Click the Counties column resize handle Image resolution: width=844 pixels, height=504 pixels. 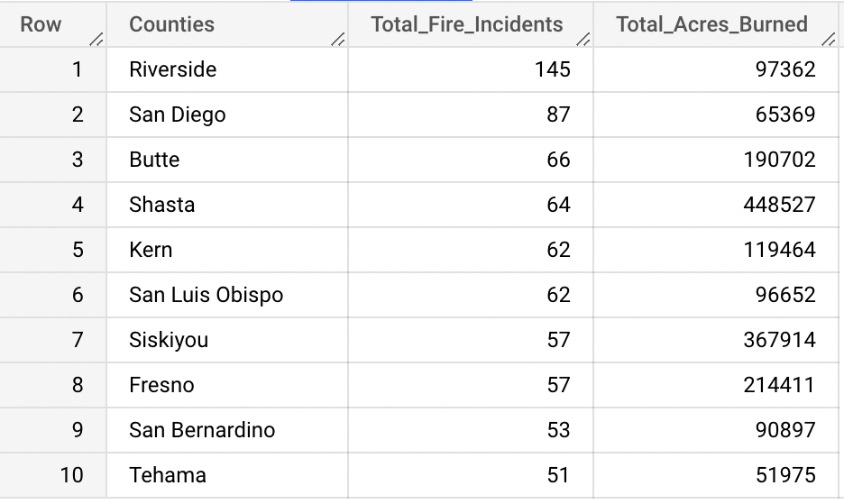tap(338, 39)
